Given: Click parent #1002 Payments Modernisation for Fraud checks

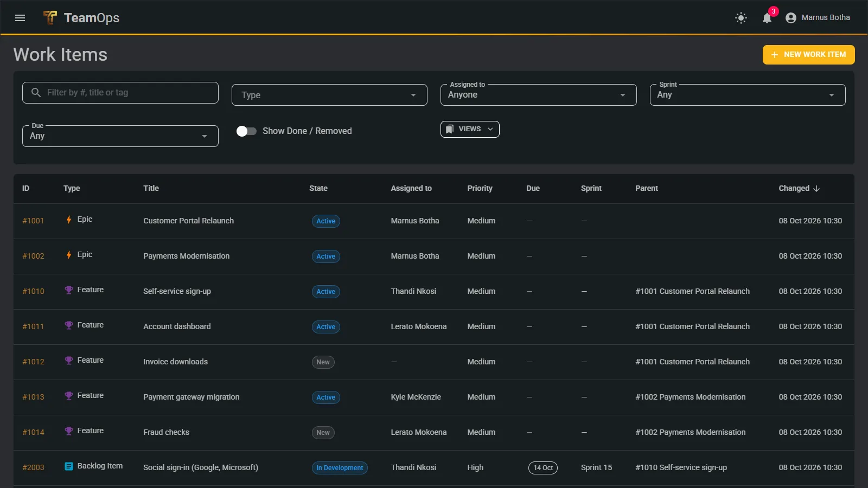Looking at the screenshot, I should pyautogui.click(x=691, y=432).
